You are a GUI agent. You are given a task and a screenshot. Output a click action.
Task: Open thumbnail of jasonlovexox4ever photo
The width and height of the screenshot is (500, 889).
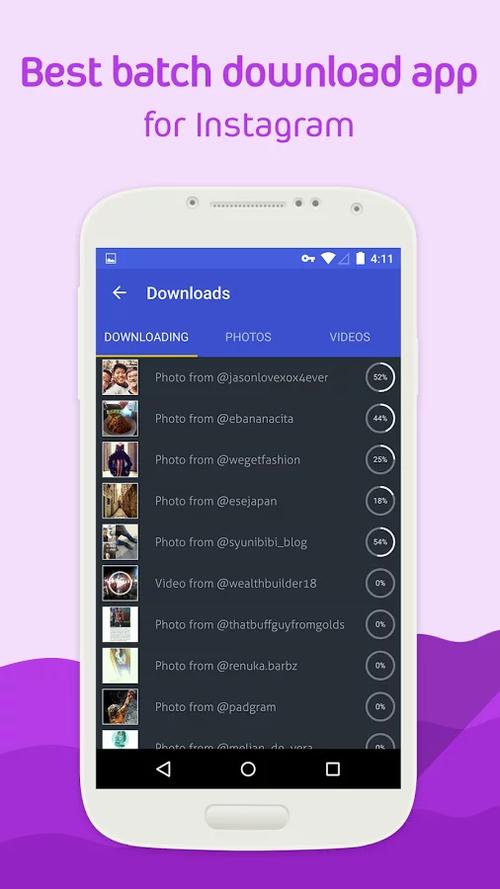(120, 377)
